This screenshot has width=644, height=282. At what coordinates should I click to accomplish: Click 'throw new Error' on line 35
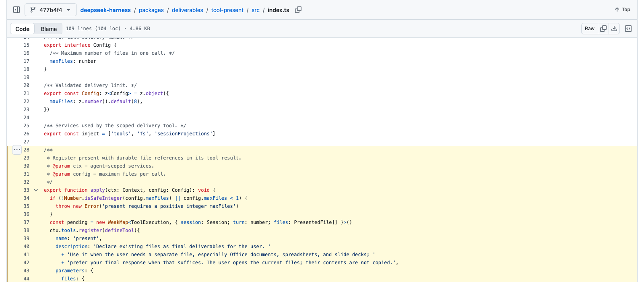(77, 206)
